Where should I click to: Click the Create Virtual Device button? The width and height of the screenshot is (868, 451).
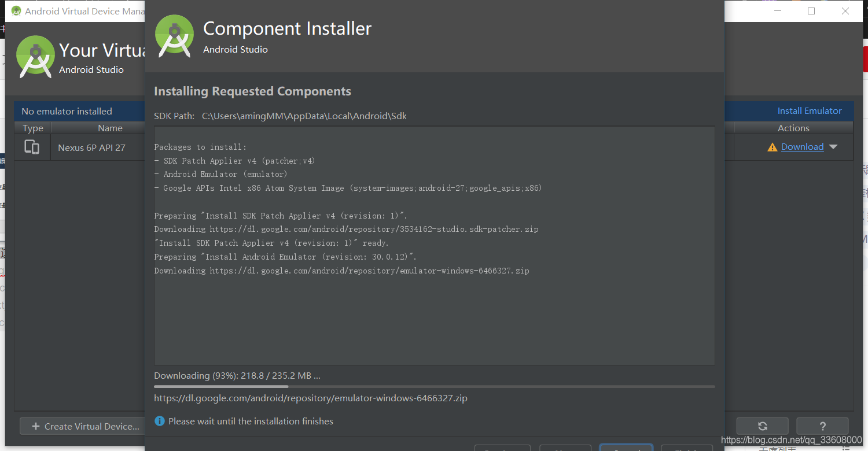click(x=86, y=426)
